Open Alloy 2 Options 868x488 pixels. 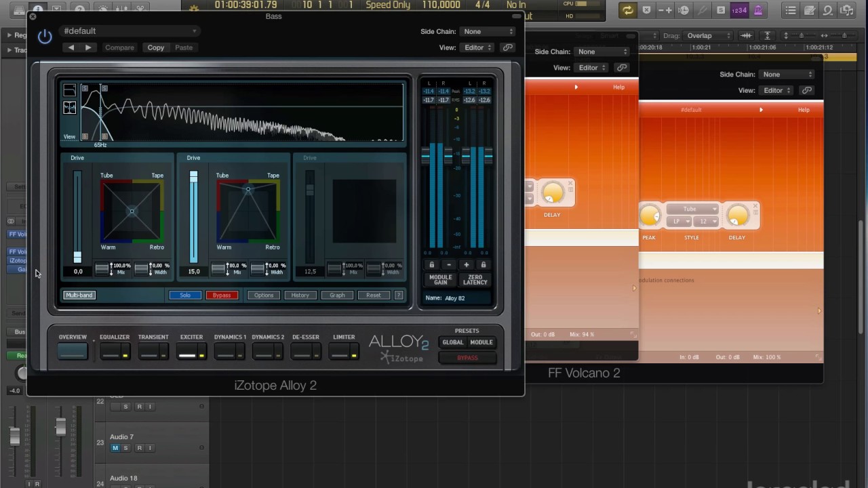[264, 295]
